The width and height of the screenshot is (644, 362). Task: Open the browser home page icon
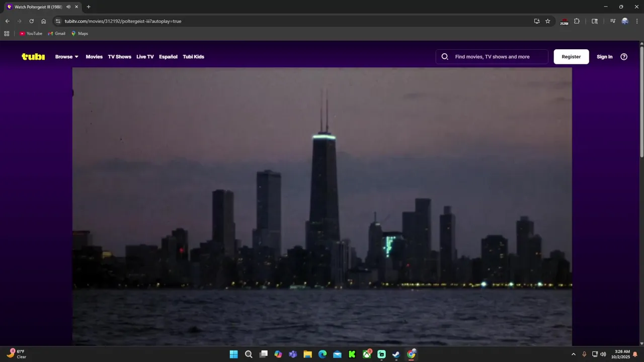click(x=44, y=21)
